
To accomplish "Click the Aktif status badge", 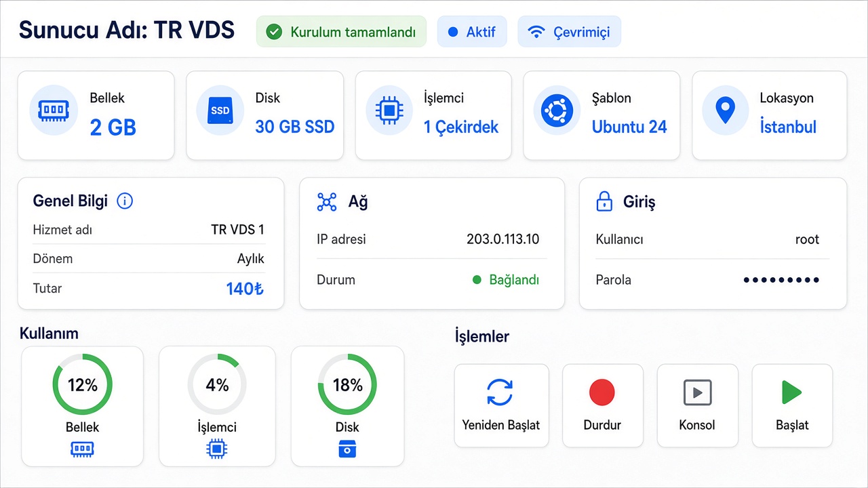I will tap(472, 32).
